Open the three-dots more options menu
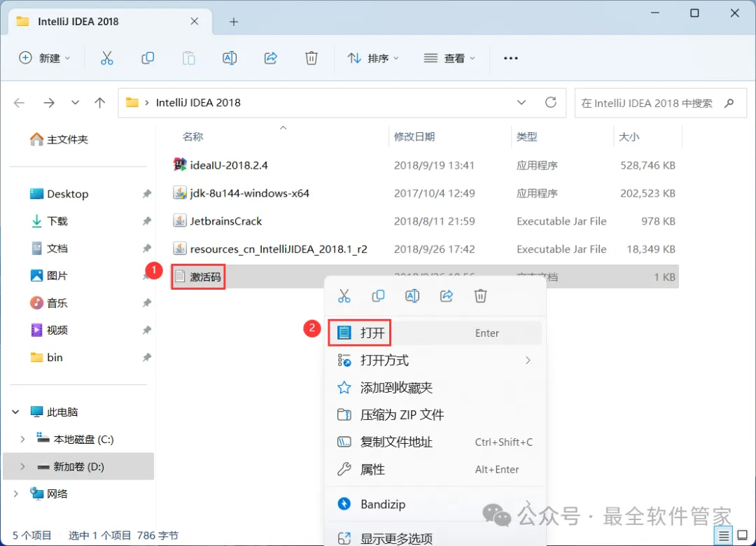 (x=510, y=58)
